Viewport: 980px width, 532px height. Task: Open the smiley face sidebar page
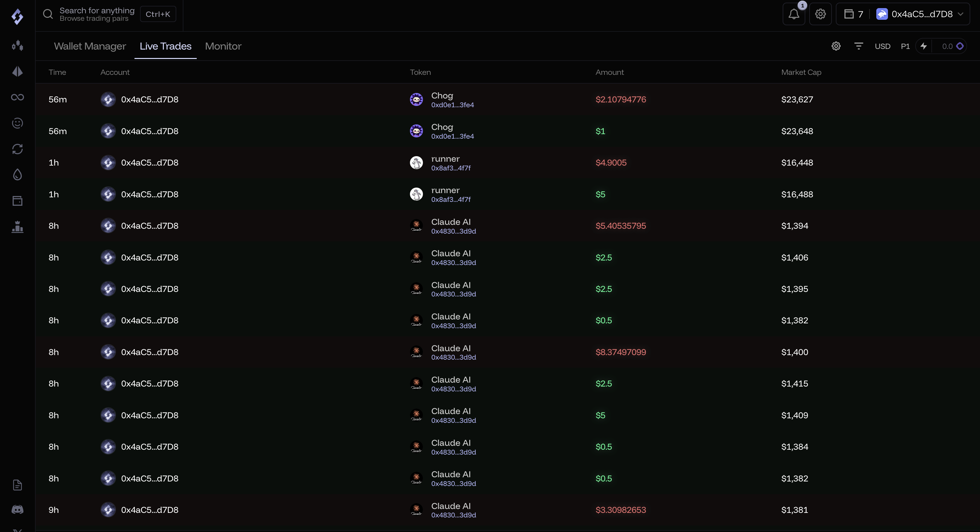coord(17,123)
